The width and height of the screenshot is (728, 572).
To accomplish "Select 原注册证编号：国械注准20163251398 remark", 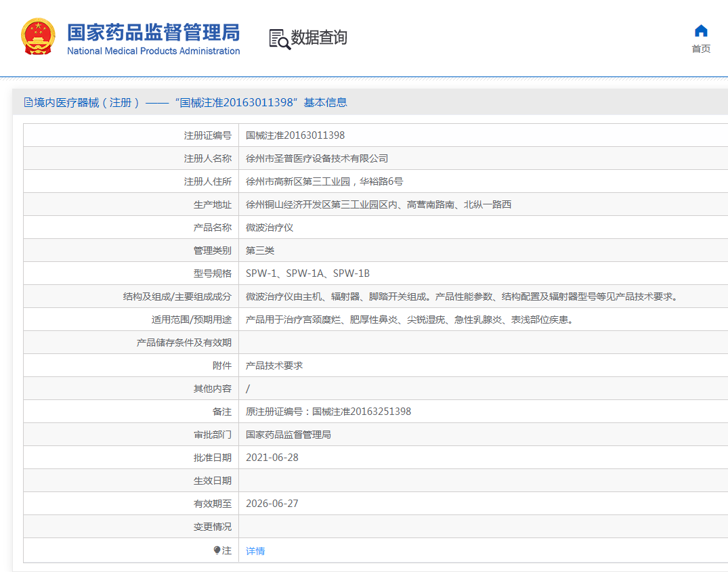I will pos(328,412).
